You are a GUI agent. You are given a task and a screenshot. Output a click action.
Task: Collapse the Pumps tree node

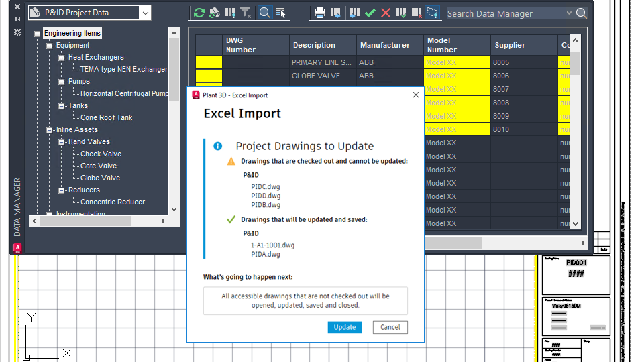[x=62, y=82]
